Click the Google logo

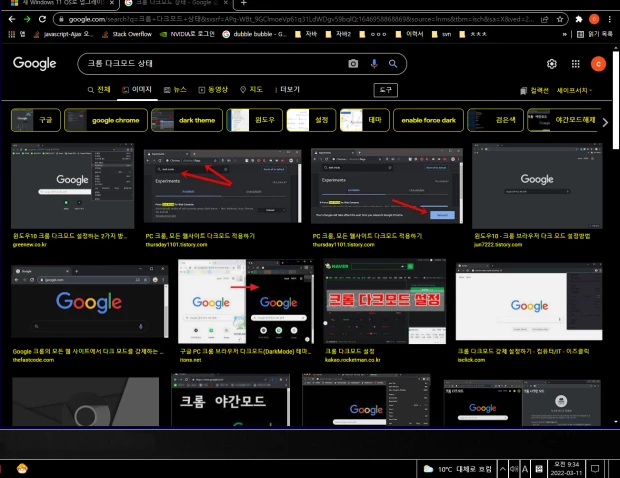[35, 63]
